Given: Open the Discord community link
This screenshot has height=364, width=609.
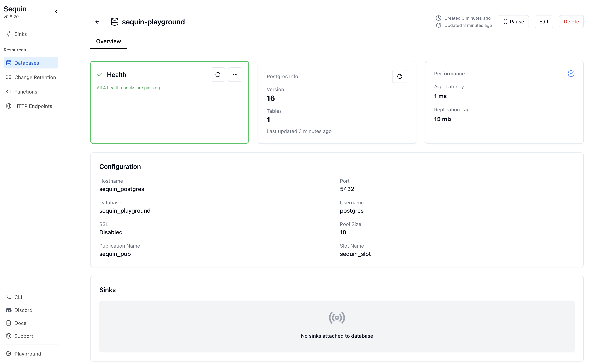Looking at the screenshot, I should [23, 310].
